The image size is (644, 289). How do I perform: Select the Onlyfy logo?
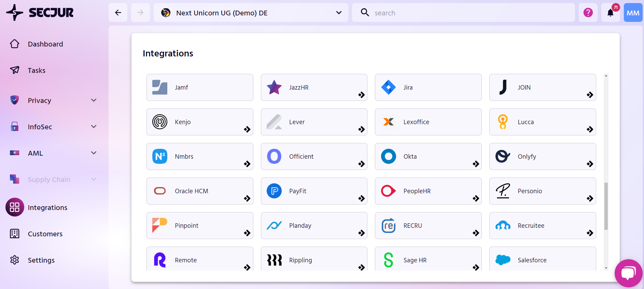[x=503, y=156]
